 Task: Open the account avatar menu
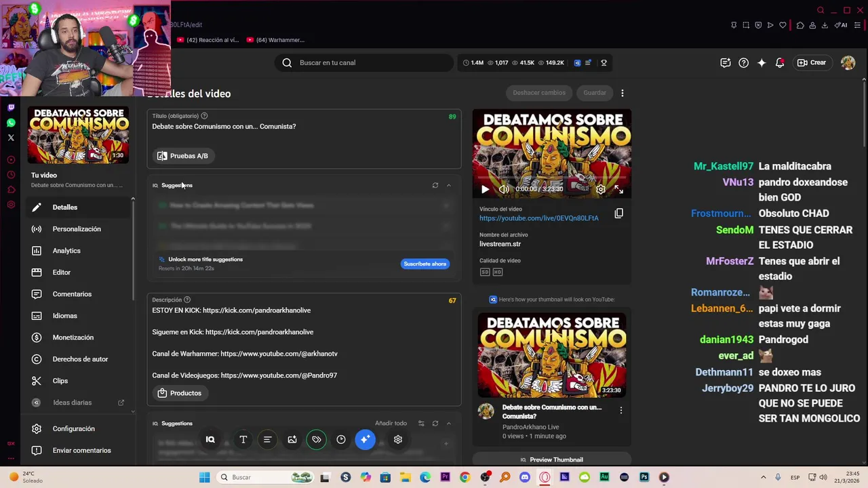848,62
